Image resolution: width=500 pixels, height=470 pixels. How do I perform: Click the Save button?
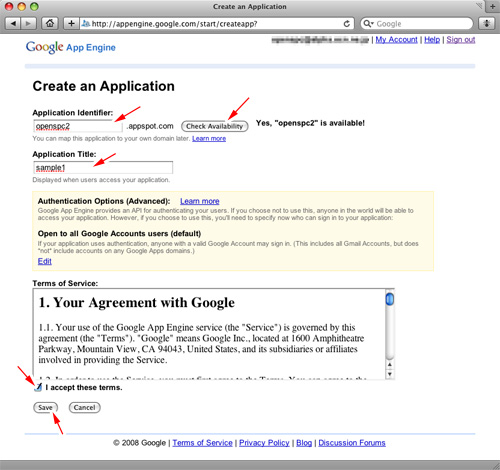45,407
